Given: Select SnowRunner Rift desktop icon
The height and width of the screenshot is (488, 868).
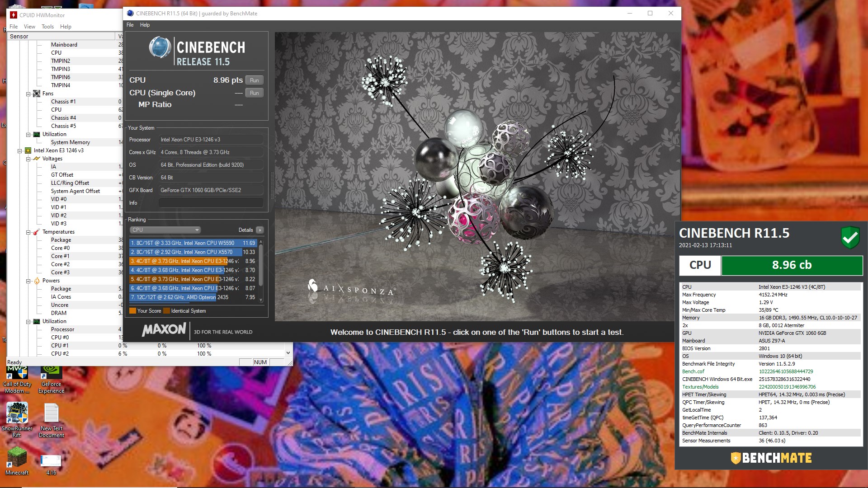Looking at the screenshot, I should (17, 420).
